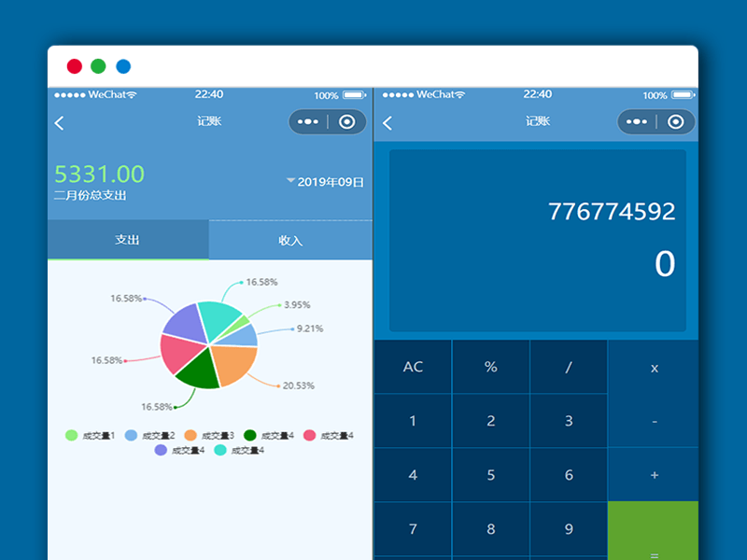Open the 2019年09日 date dropdown
Image resolution: width=747 pixels, height=560 pixels.
tap(326, 182)
